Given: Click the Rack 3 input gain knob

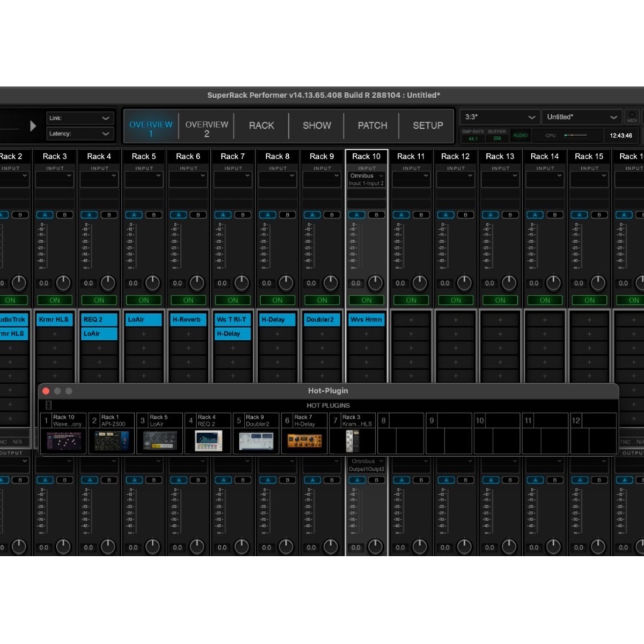Looking at the screenshot, I should [63, 282].
